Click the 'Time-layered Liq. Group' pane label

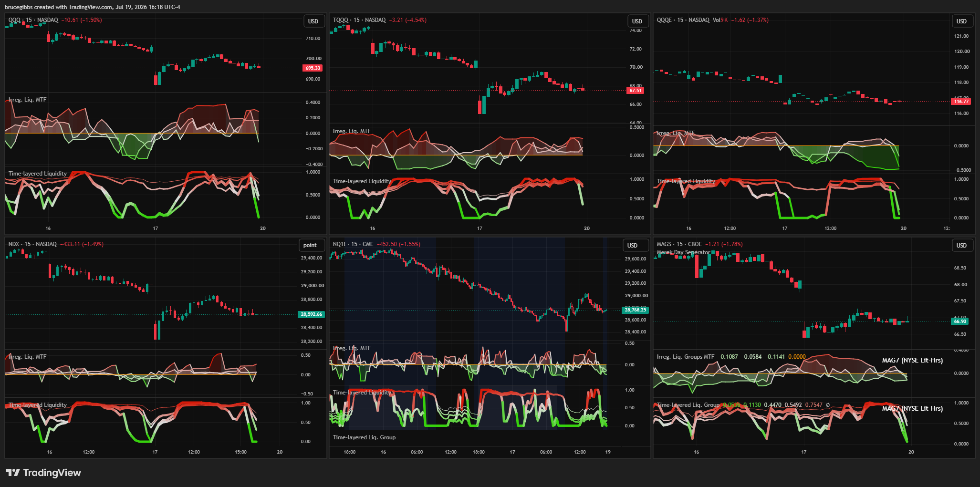pyautogui.click(x=364, y=437)
